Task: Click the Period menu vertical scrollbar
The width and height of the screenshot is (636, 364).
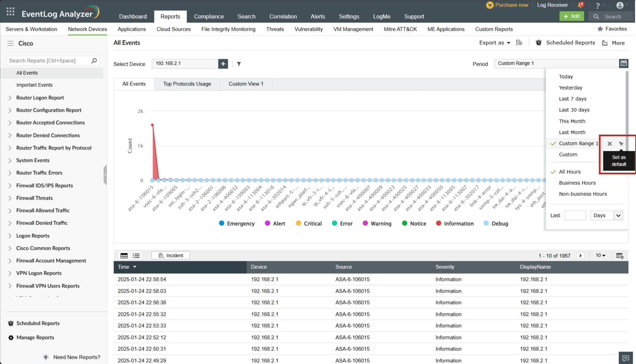Action: coord(627,111)
